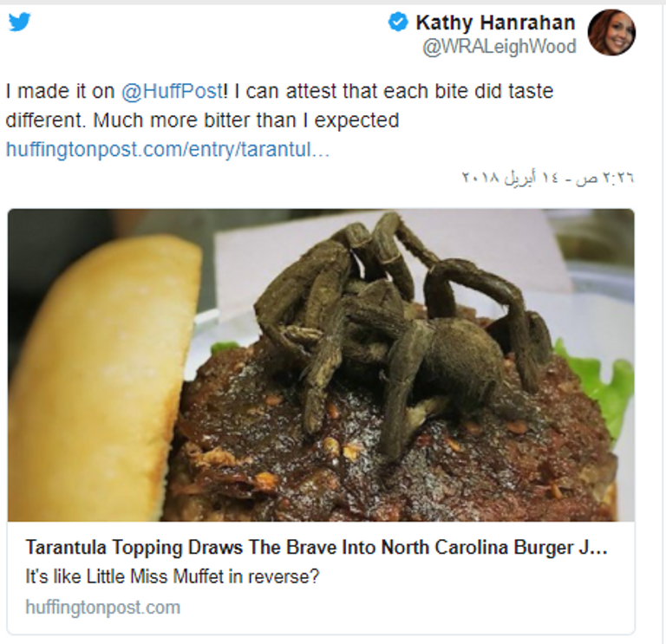Click the huffingtonpost.com domain under the card

(x=102, y=607)
